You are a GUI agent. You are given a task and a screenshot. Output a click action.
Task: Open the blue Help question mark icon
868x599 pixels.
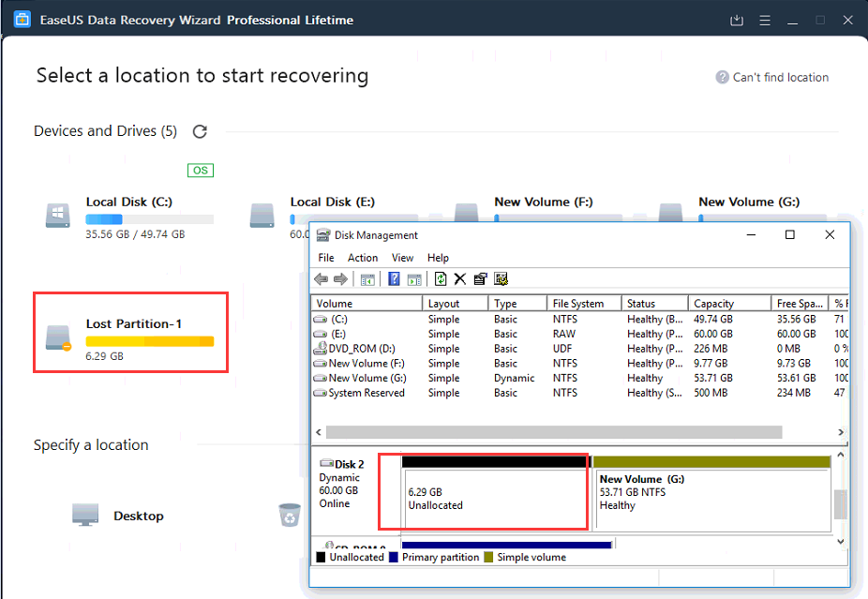[x=394, y=279]
